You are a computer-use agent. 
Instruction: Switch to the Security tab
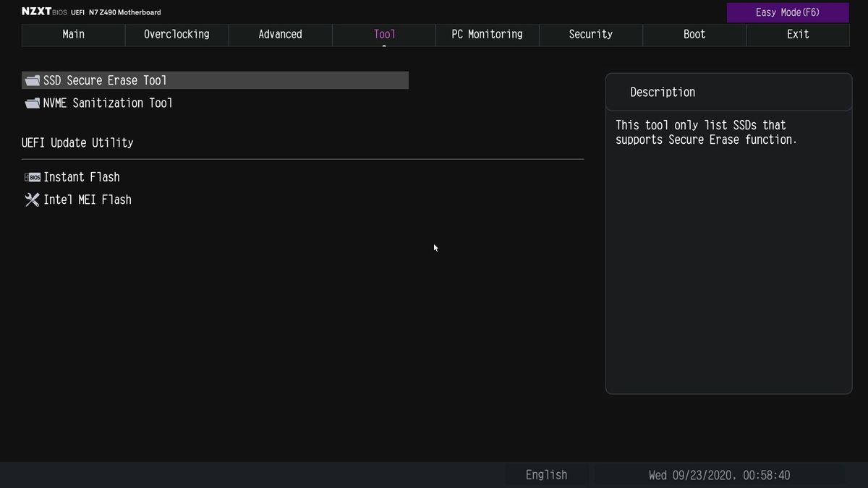click(x=591, y=35)
